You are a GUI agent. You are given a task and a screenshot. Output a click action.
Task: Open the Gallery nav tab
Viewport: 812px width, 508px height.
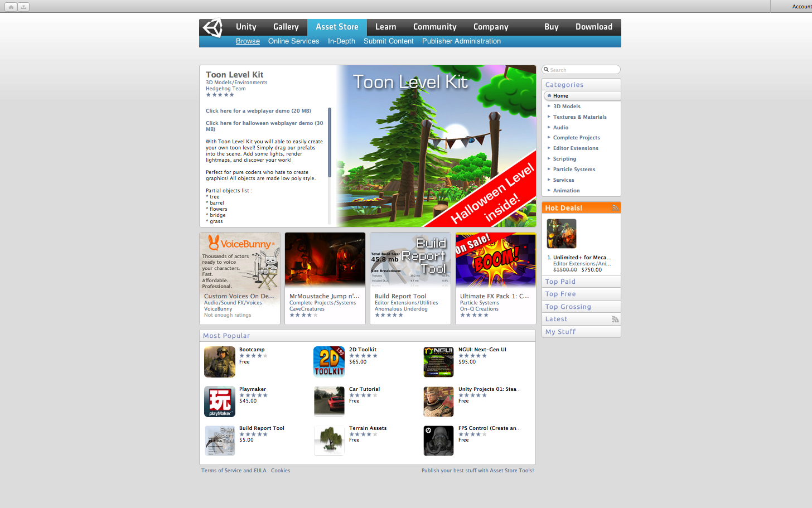286,27
